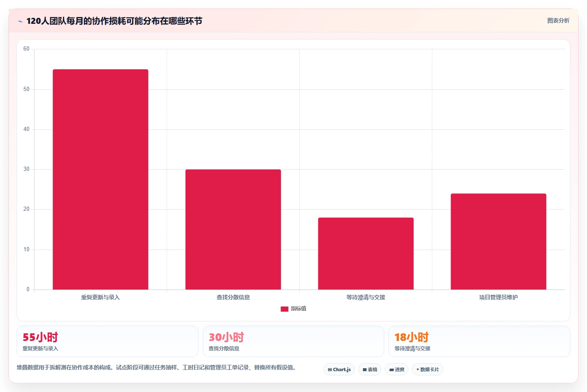Click the title 120人团队每月的协作损耗可能分布在哪些环节
Image resolution: width=587 pixels, height=392 pixels.
114,21
